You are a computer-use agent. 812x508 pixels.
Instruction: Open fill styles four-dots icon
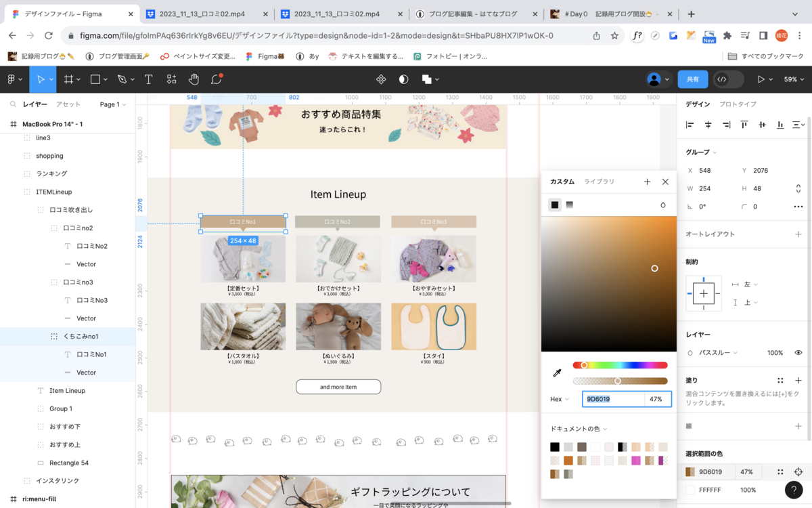click(780, 381)
